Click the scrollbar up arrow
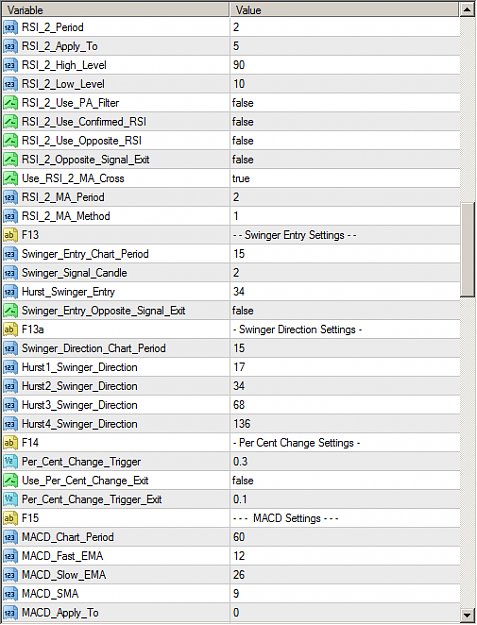This screenshot has width=477, height=625. tap(467, 9)
